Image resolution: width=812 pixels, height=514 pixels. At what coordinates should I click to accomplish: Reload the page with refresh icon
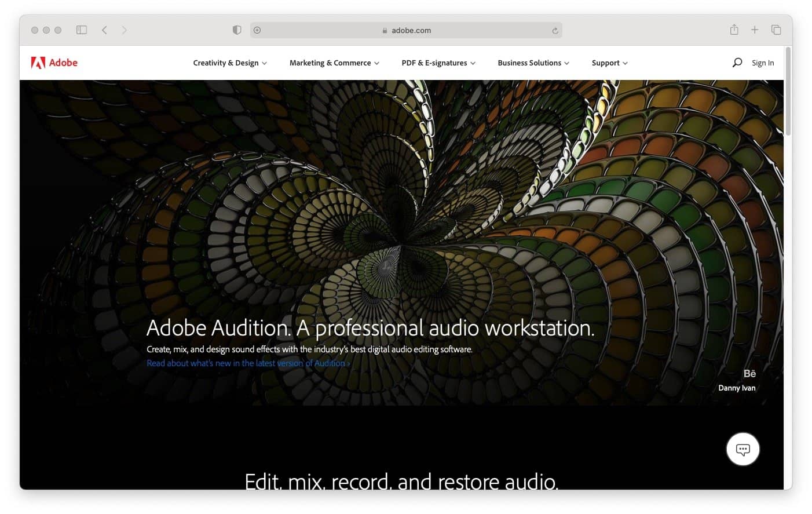(x=555, y=31)
